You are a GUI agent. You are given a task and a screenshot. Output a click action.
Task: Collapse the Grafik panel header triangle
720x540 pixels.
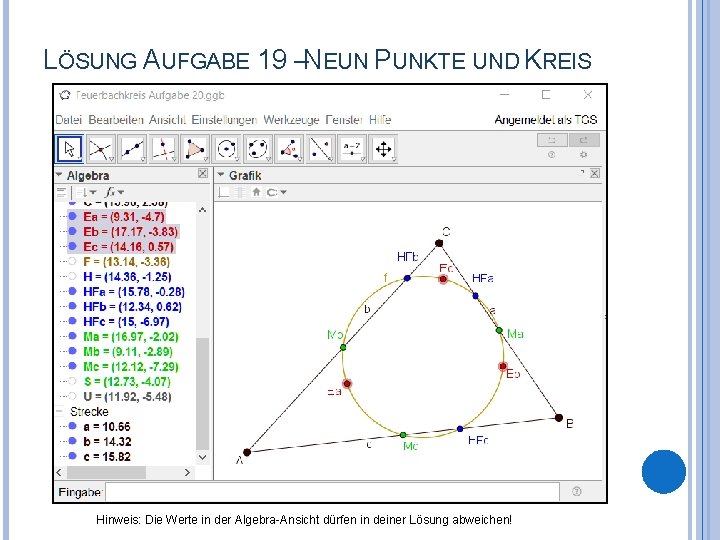(221, 175)
